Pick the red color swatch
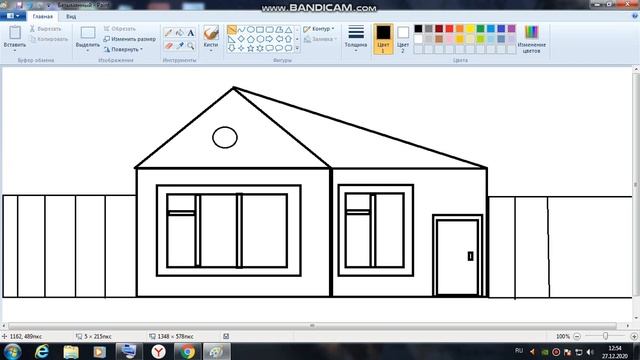This screenshot has width=640, height=360. point(449,29)
